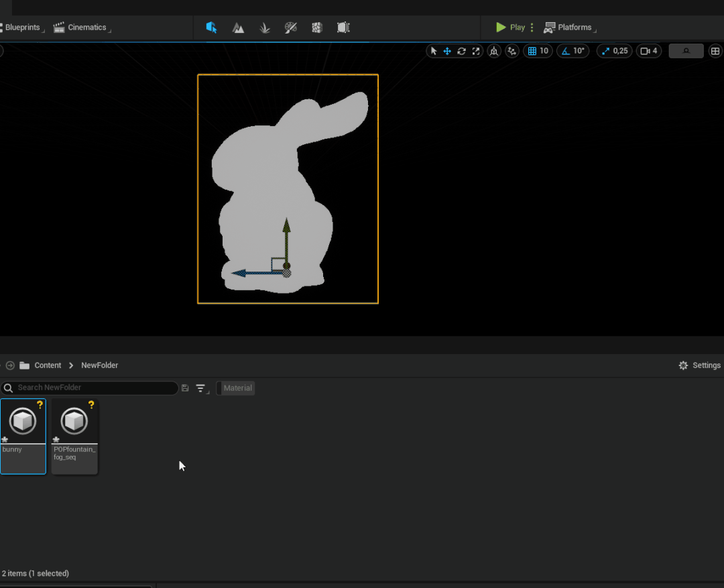Open Mesh Paint mode

[290, 27]
